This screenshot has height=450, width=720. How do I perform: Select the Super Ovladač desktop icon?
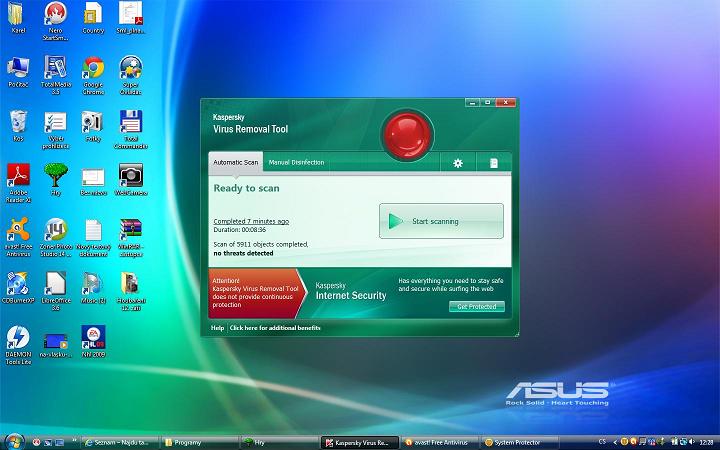pos(131,75)
